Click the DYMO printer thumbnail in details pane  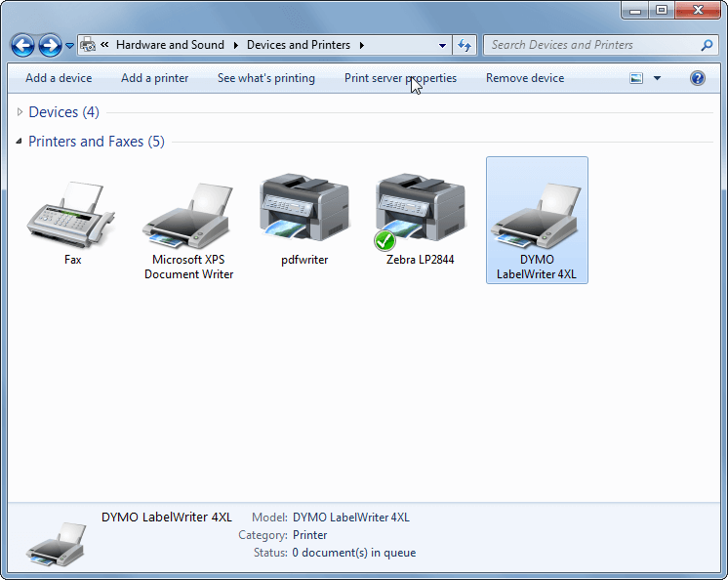pyautogui.click(x=57, y=543)
